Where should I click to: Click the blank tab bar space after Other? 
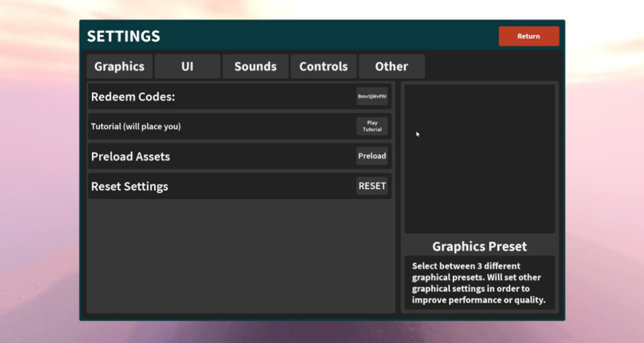point(491,66)
